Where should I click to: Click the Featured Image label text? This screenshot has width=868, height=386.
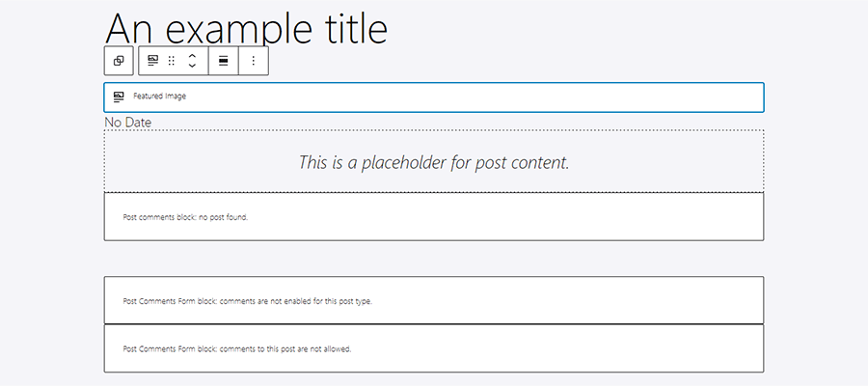[159, 96]
